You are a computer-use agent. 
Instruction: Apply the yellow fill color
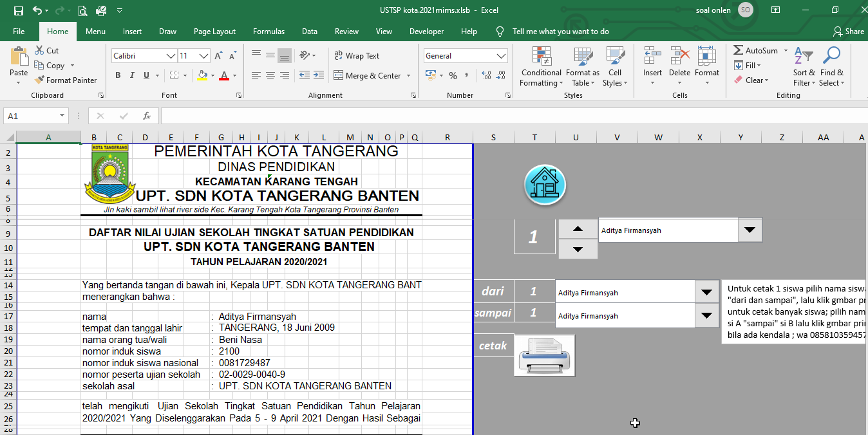click(202, 75)
